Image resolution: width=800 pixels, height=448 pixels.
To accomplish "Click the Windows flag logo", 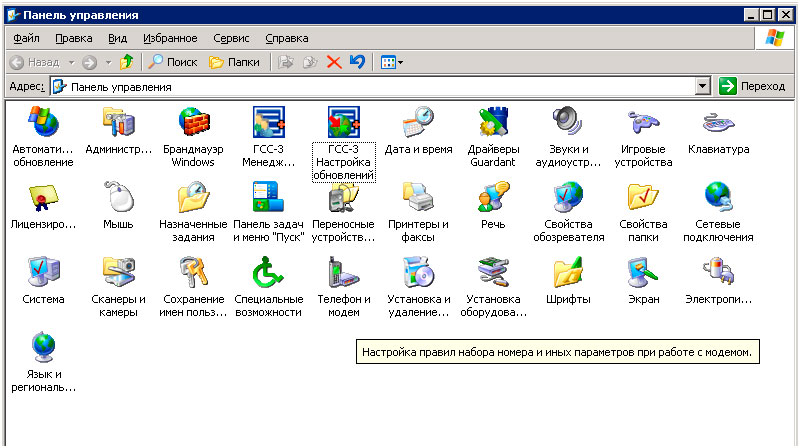I will pos(774,38).
